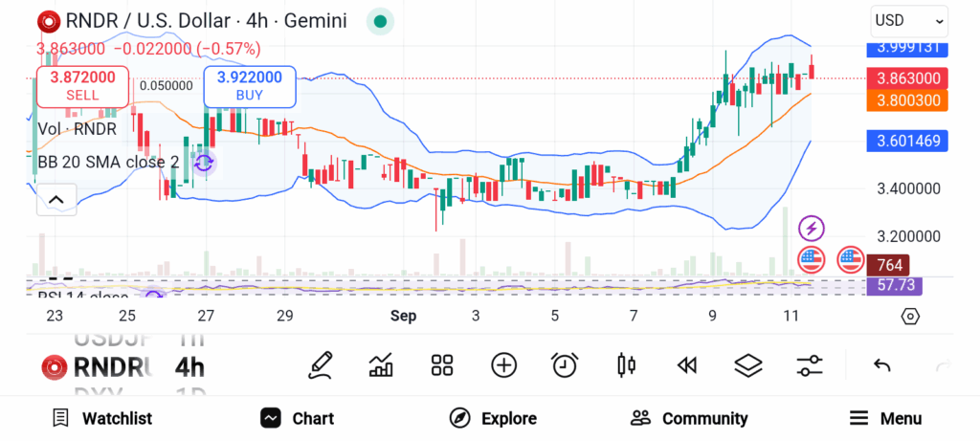Tap the plus icon to add symbol
Screen dimensions: 980x441
point(503,364)
